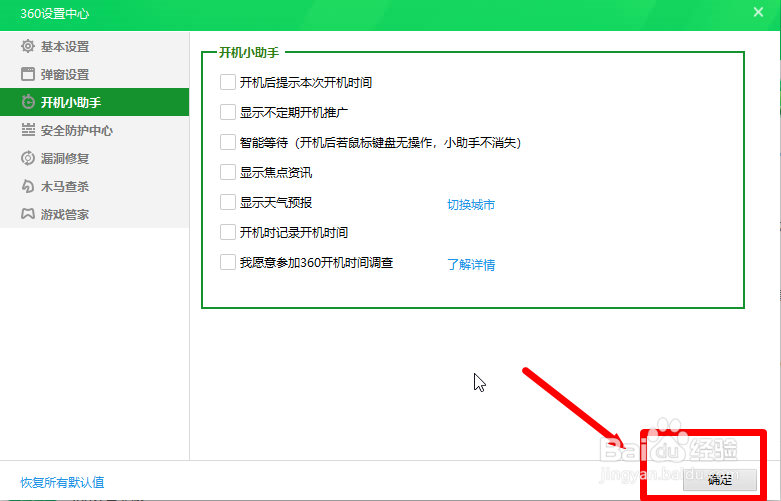
Task: Close the 360设置中心 window
Action: pos(758,12)
